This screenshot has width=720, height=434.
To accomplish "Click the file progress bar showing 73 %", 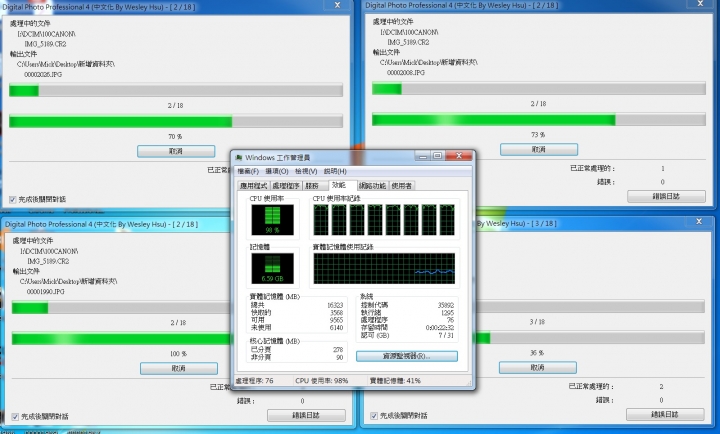I will coord(539,119).
